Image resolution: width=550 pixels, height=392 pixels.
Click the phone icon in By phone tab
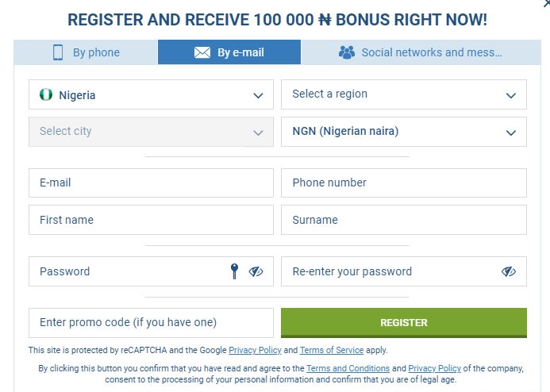(58, 52)
